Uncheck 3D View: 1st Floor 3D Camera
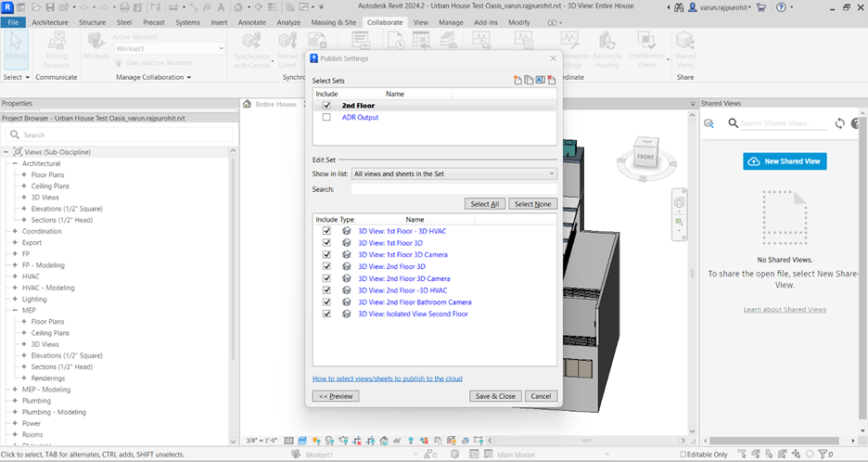 pos(326,254)
